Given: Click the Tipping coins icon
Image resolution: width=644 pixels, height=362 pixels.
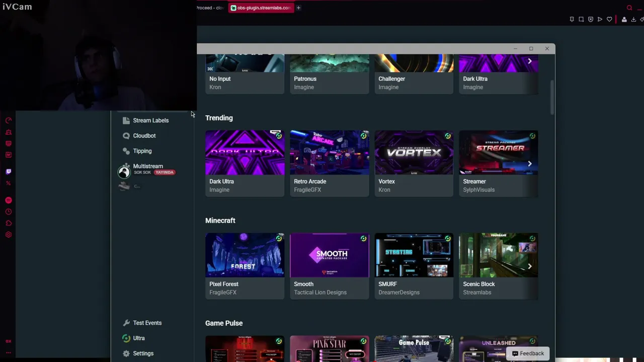Looking at the screenshot, I should pos(126,151).
